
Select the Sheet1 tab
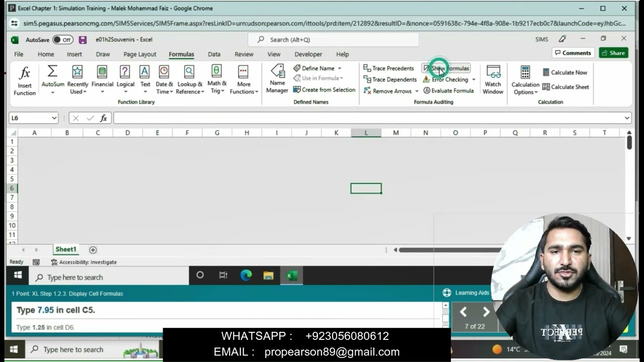(66, 249)
